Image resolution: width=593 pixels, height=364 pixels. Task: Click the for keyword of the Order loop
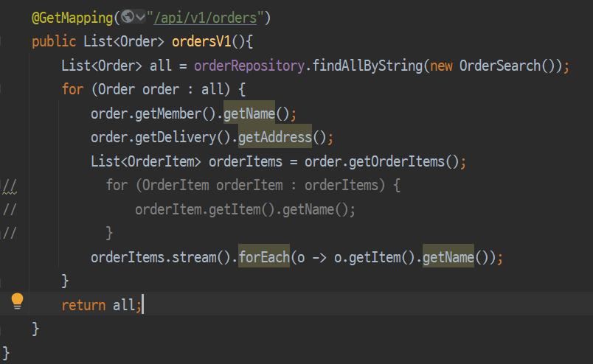[x=72, y=90]
